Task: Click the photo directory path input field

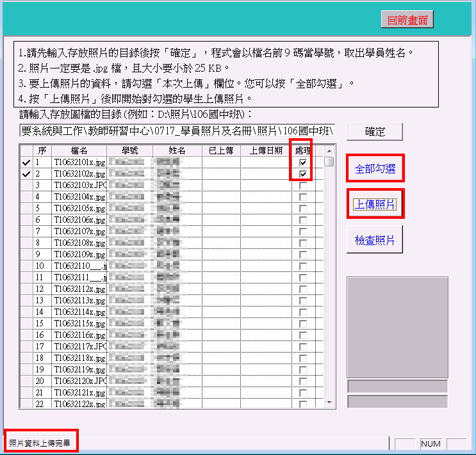Action: click(177, 131)
